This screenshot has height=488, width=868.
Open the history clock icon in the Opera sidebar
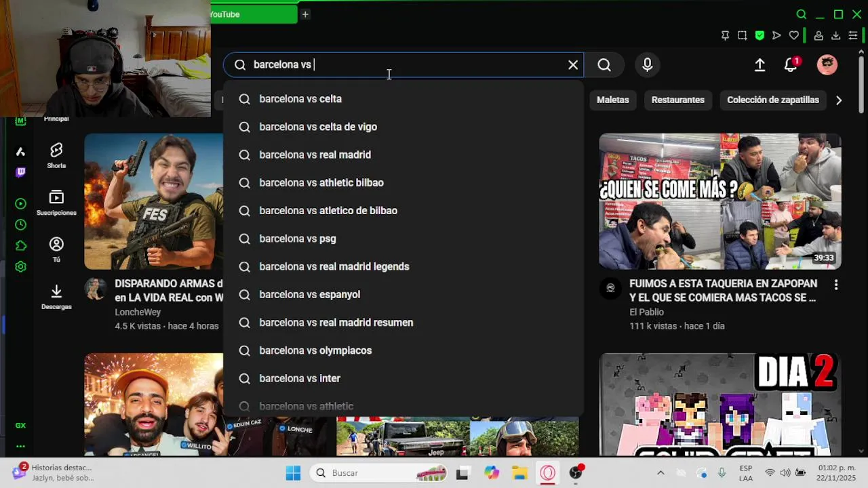tap(20, 224)
